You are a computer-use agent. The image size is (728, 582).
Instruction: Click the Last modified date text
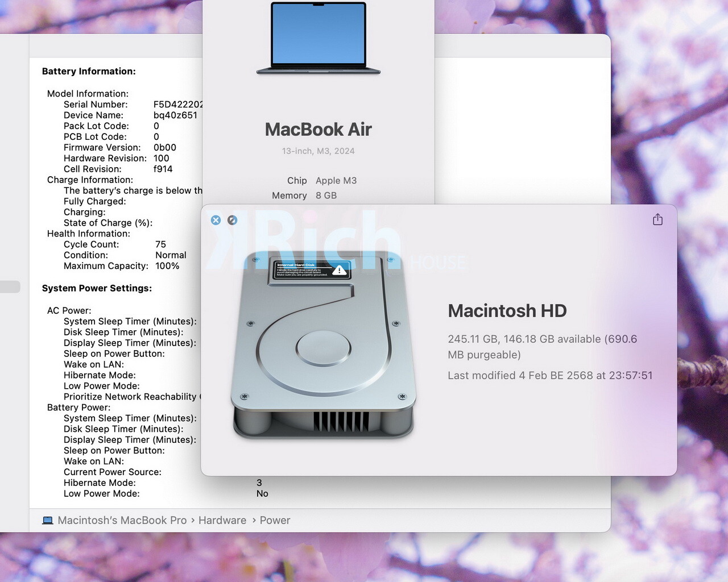[x=550, y=376]
